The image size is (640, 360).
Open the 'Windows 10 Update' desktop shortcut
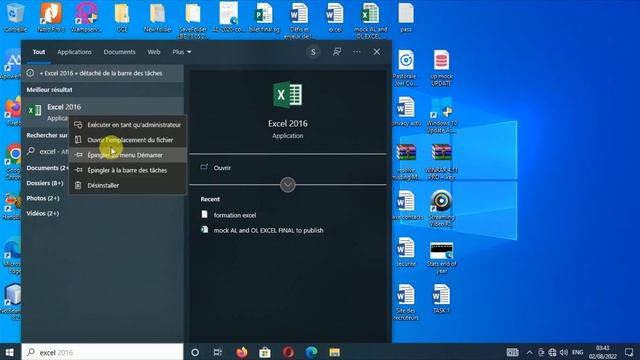[441, 115]
